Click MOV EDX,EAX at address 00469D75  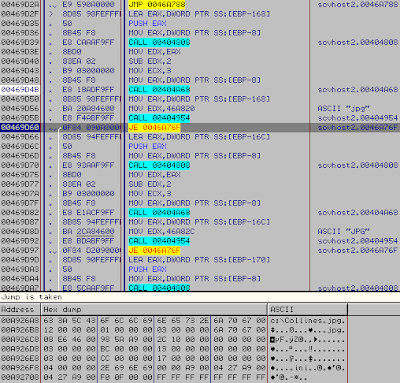(155, 175)
